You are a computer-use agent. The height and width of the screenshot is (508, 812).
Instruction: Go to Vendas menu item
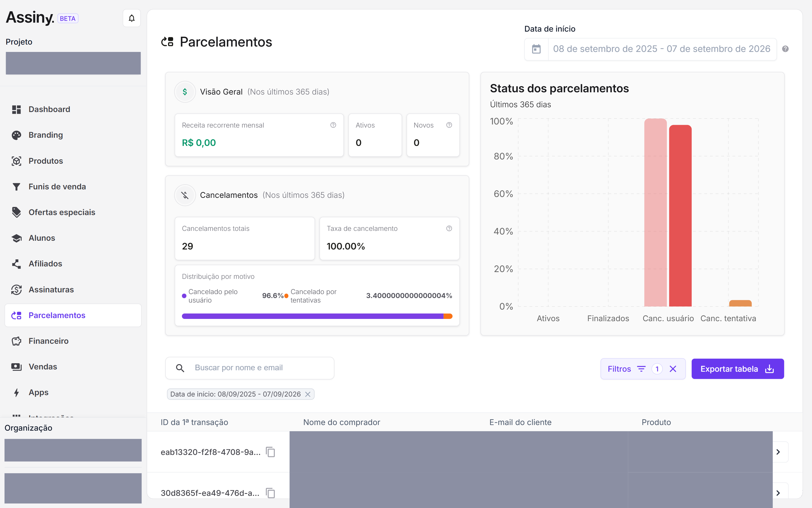click(73, 367)
